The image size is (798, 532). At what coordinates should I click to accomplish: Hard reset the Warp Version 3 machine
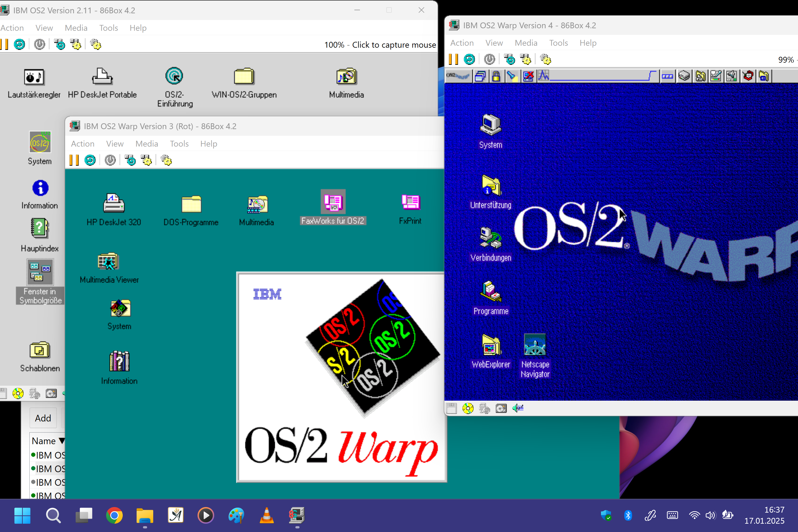(x=90, y=160)
